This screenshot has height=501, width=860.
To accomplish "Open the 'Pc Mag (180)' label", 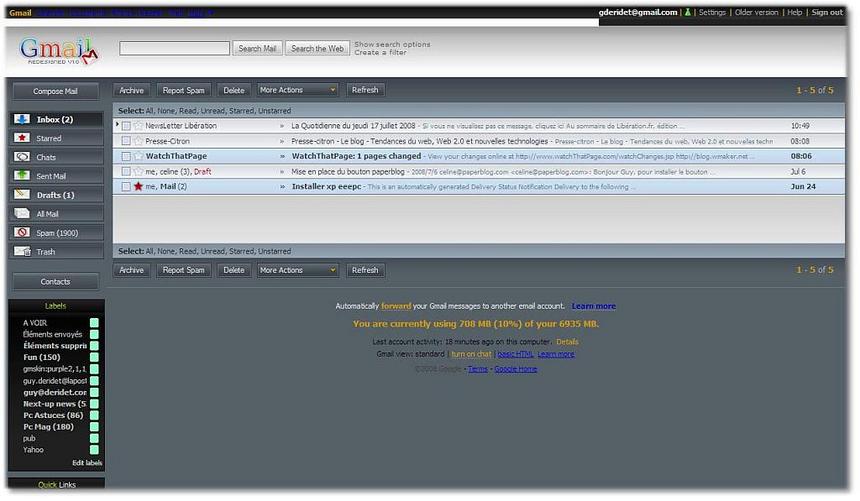I will (48, 427).
